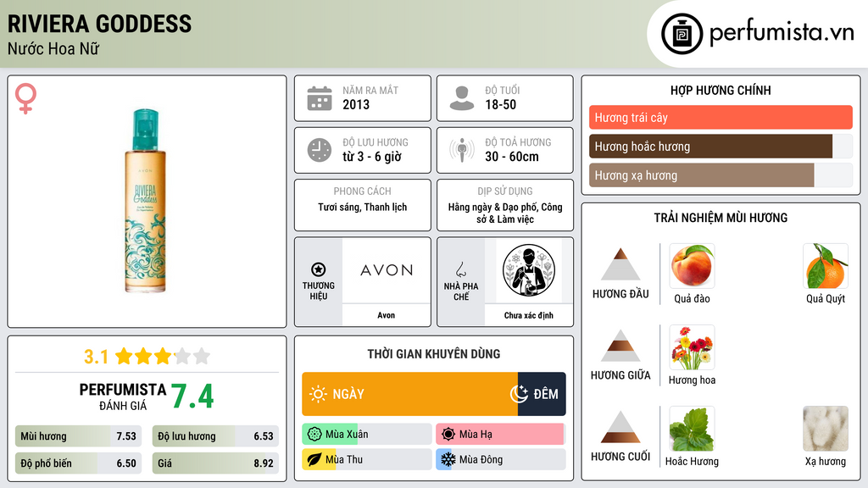Click the Hương giữa pyramid icon
This screenshot has height=488, width=868.
pos(620,346)
